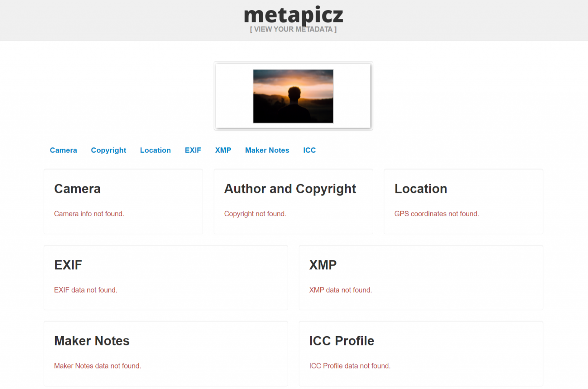
Task: Click the ICC Profile panel heading
Action: (341, 341)
